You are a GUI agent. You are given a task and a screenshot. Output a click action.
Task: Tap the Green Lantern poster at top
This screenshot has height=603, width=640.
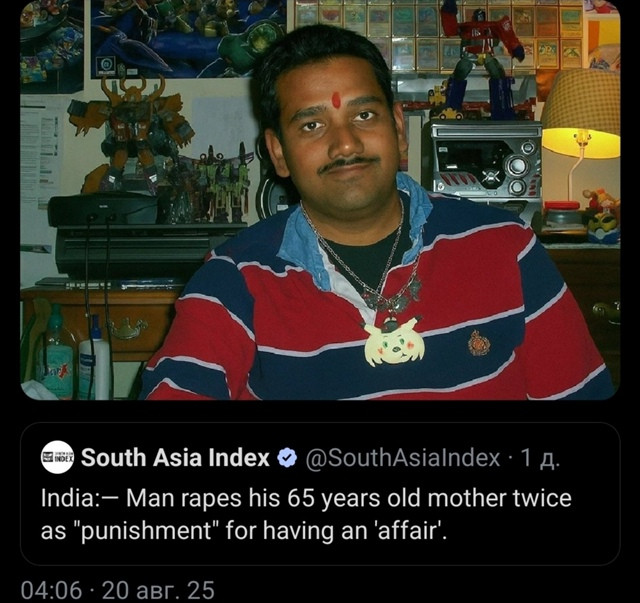tap(188, 39)
